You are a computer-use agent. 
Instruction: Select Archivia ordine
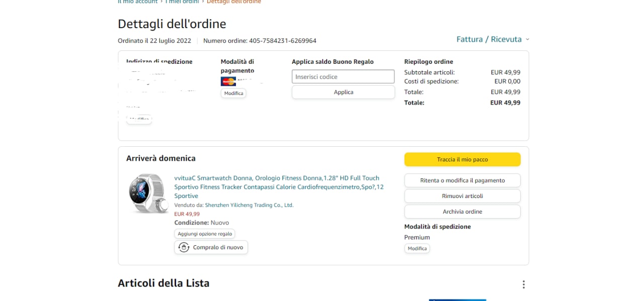[x=462, y=212]
